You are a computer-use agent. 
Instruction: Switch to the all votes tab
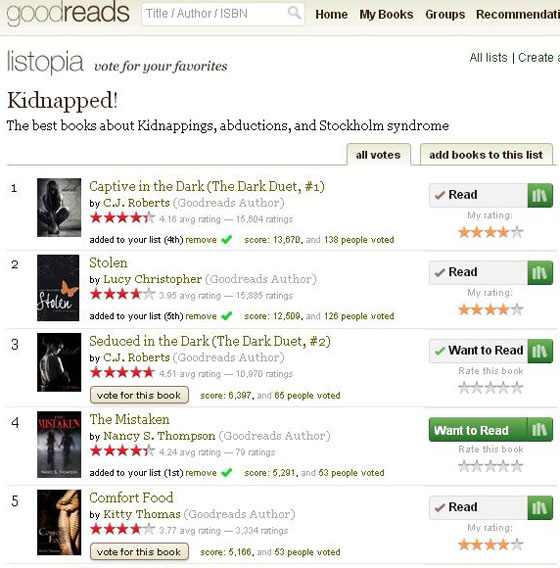(378, 155)
